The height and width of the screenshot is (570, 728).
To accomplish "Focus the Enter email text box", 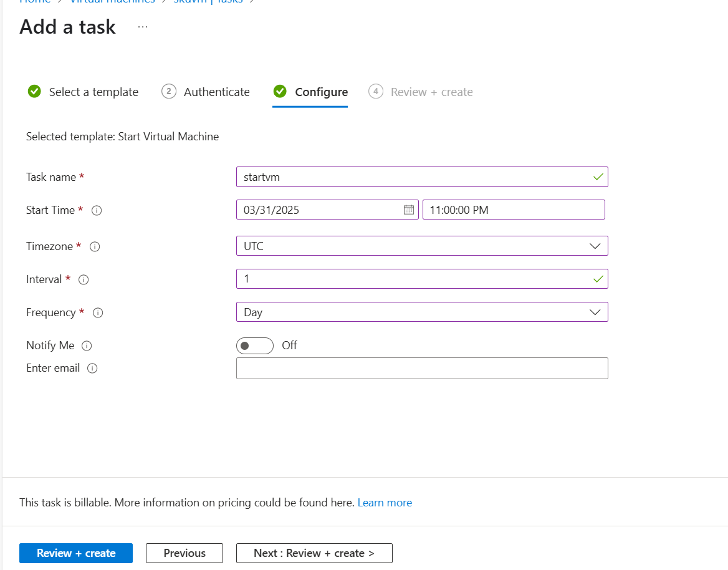I will tap(422, 368).
